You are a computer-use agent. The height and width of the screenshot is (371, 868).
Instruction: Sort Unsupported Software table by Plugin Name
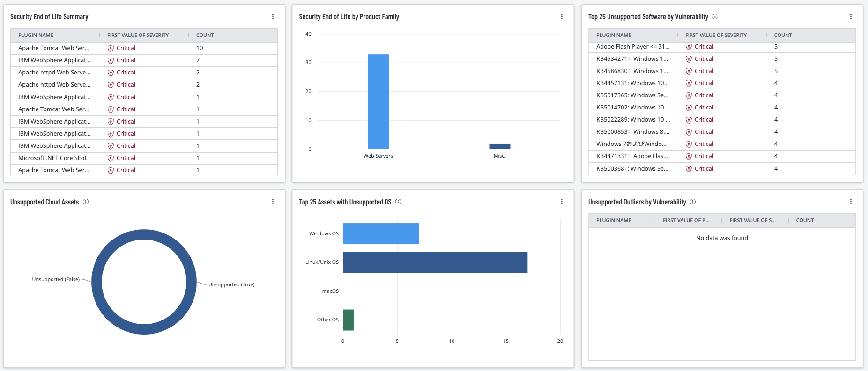pos(614,35)
